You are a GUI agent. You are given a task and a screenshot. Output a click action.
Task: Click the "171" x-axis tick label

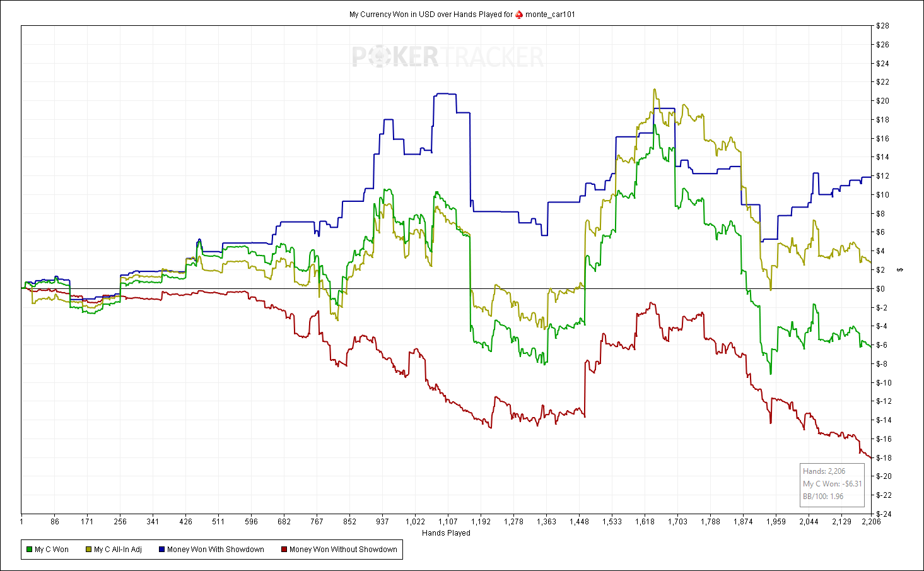[87, 522]
